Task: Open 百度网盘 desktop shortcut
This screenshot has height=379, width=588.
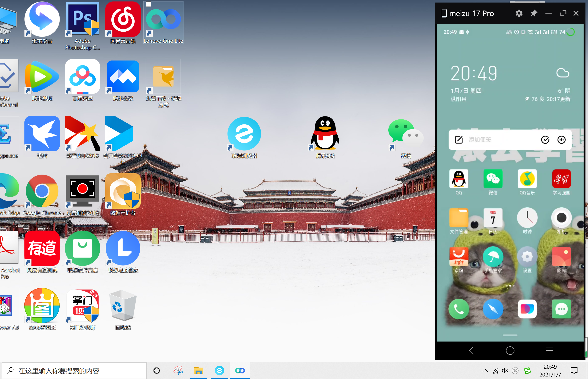Action: (83, 80)
